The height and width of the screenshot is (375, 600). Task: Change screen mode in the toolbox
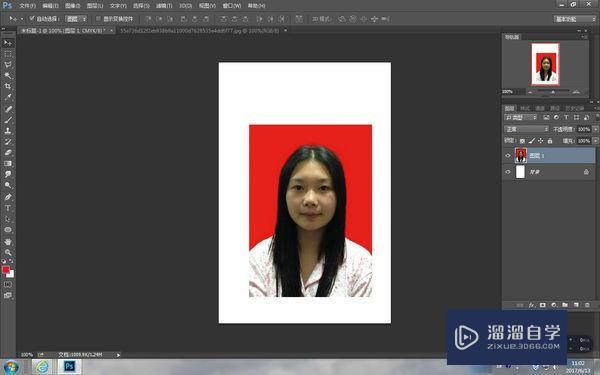pos(8,295)
